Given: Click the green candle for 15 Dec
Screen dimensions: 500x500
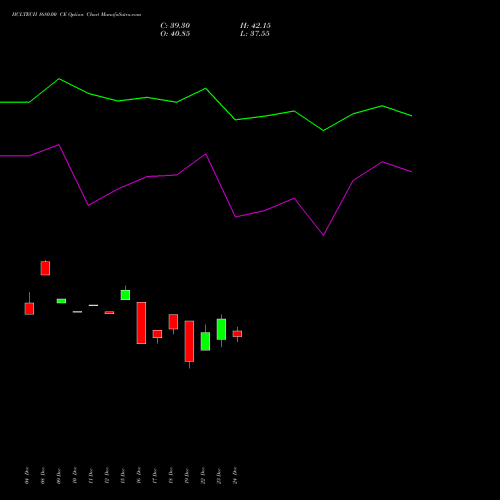Looking at the screenshot, I should pos(125,295).
